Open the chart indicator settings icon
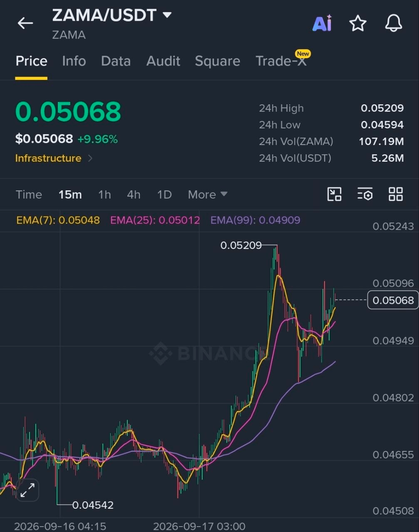The image size is (419, 532). click(x=365, y=194)
